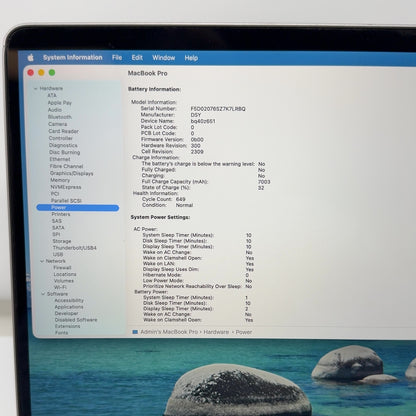Open the Apple menu
Screen dimensions: 416x416
point(31,58)
